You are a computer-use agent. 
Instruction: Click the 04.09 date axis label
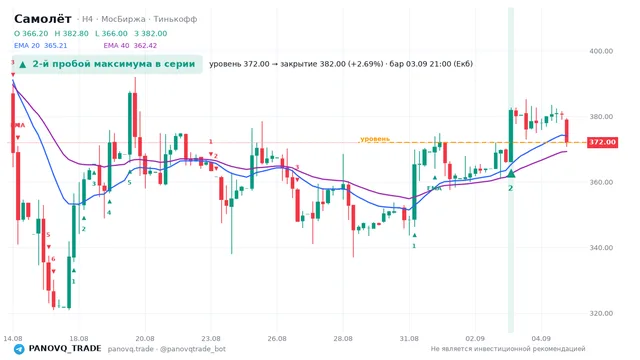(x=541, y=339)
